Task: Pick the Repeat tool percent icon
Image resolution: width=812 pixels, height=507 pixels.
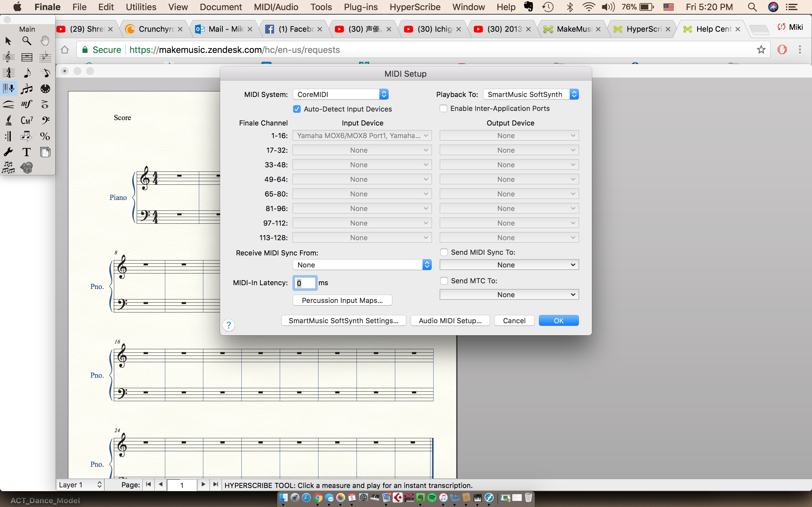Action: tap(45, 136)
